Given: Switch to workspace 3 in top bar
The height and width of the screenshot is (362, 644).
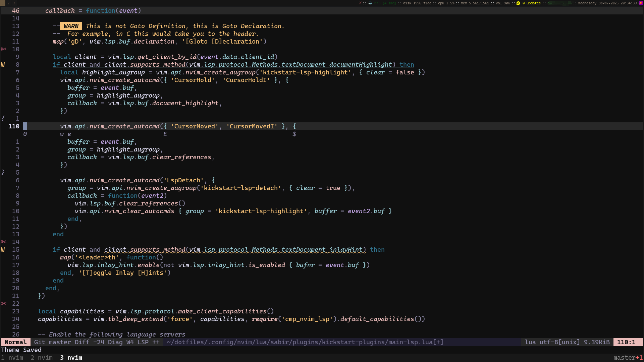Looking at the screenshot, I should pyautogui.click(x=14, y=3).
